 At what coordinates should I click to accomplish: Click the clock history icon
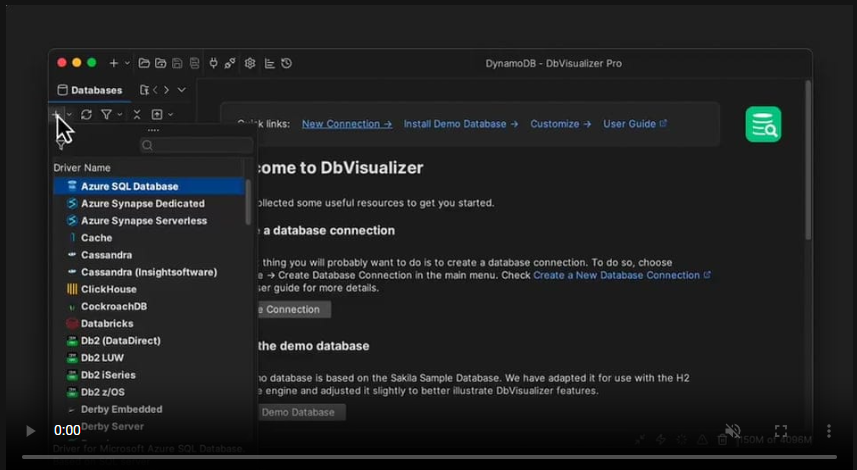(x=286, y=63)
